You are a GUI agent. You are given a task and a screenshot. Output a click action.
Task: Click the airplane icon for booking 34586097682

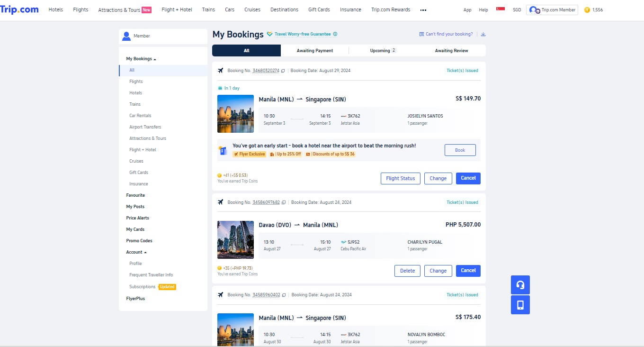[x=220, y=202]
